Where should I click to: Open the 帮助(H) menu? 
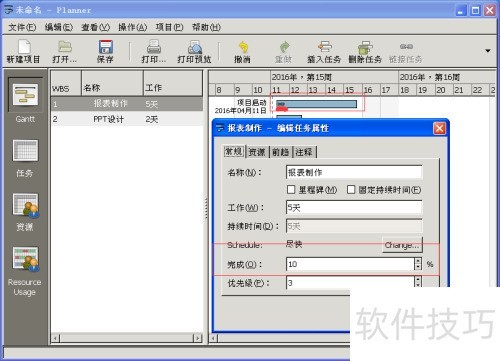pyautogui.click(x=206, y=27)
